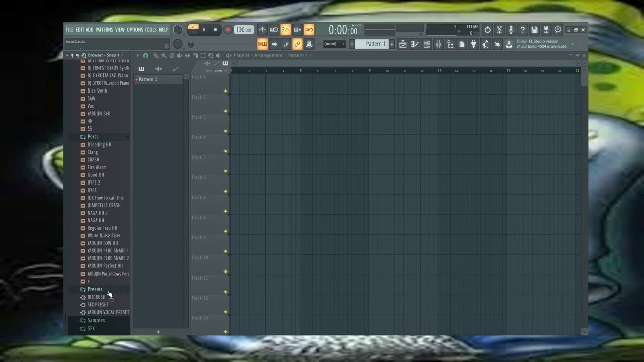Open the help question mark icon
The height and width of the screenshot is (362, 644).
tap(523, 30)
